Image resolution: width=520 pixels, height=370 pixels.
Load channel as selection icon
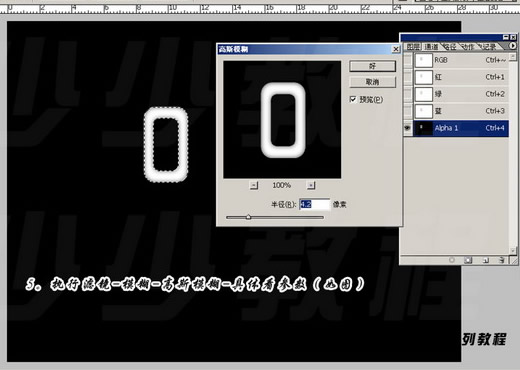pyautogui.click(x=452, y=260)
